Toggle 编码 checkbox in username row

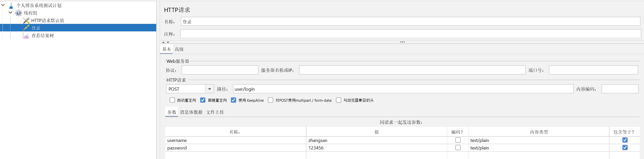pos(458,140)
